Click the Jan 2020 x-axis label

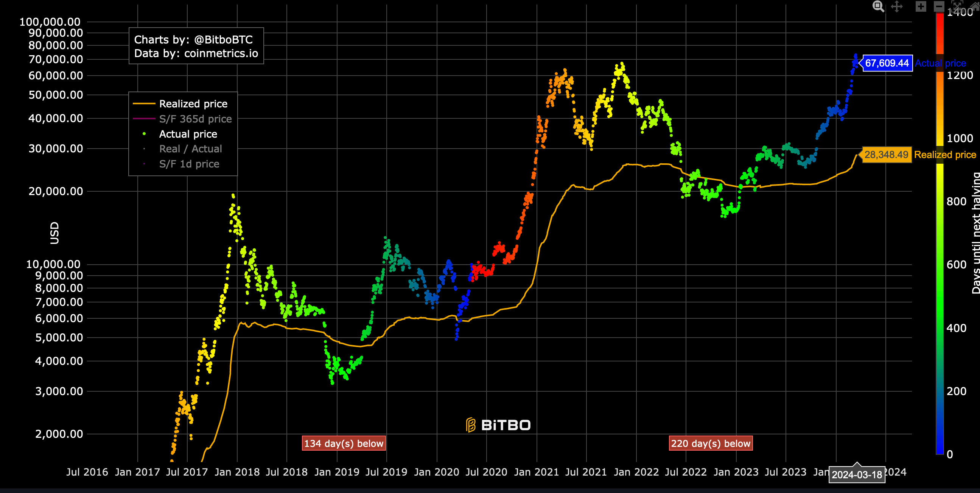436,472
